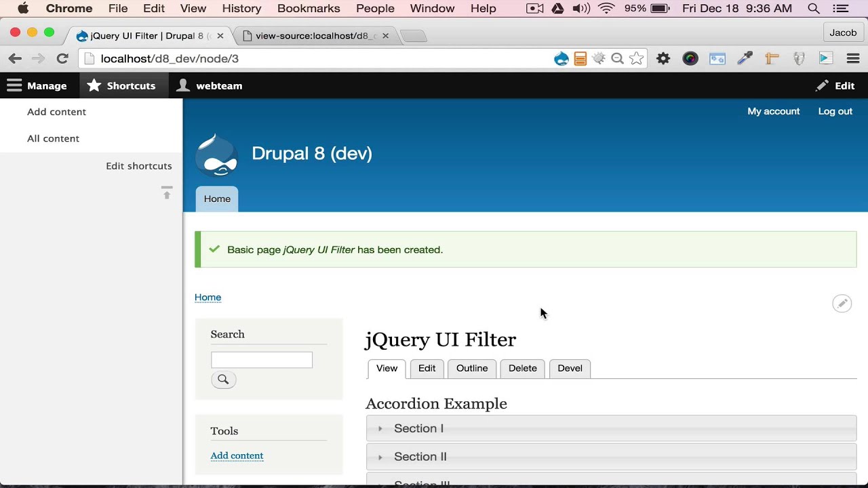Switch to the Edit node tab

coord(427,369)
